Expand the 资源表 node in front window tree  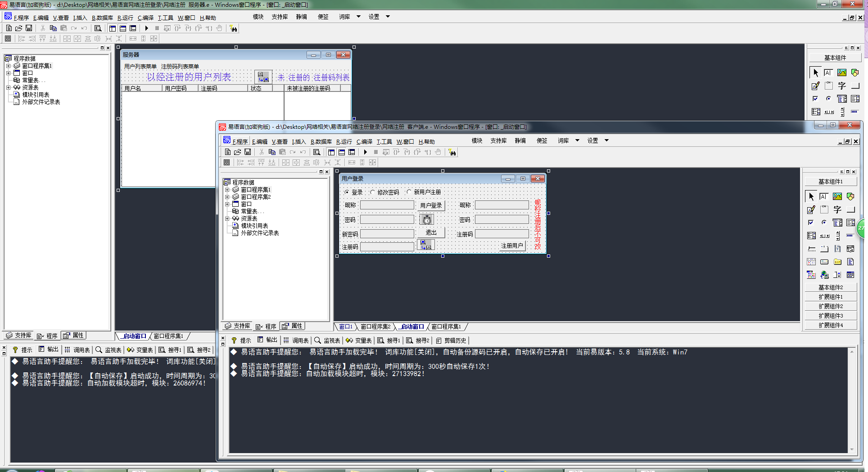(227, 218)
